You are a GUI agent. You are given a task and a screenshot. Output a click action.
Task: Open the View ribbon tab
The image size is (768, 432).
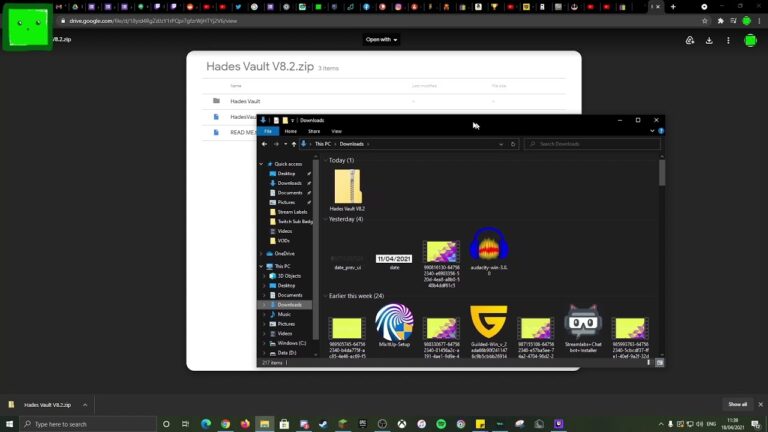pyautogui.click(x=336, y=131)
